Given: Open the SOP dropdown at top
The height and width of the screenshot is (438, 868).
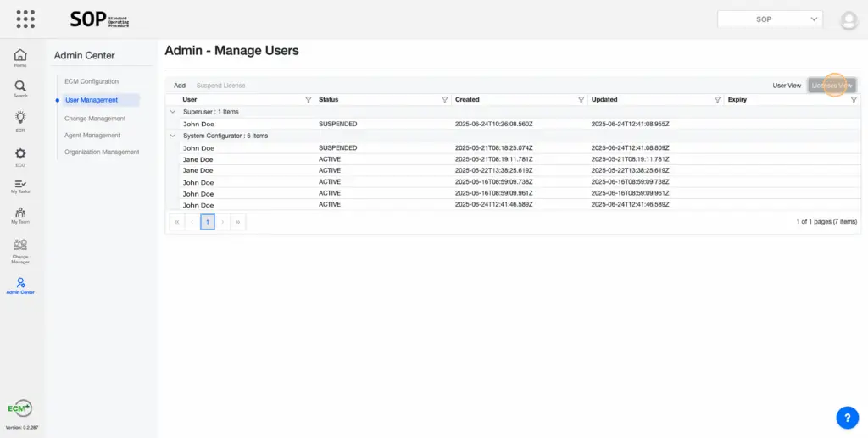Looking at the screenshot, I should [x=770, y=19].
